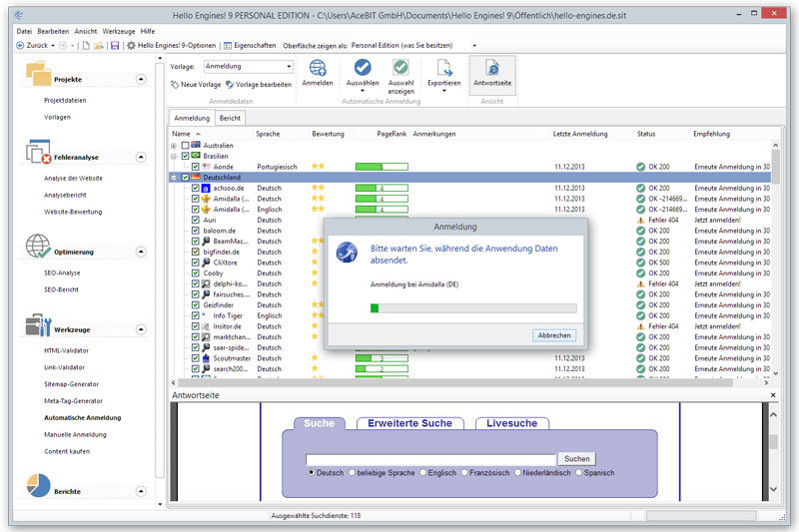Image resolution: width=799 pixels, height=532 pixels.
Task: Click the save disk icon in toolbar
Action: coord(115,45)
